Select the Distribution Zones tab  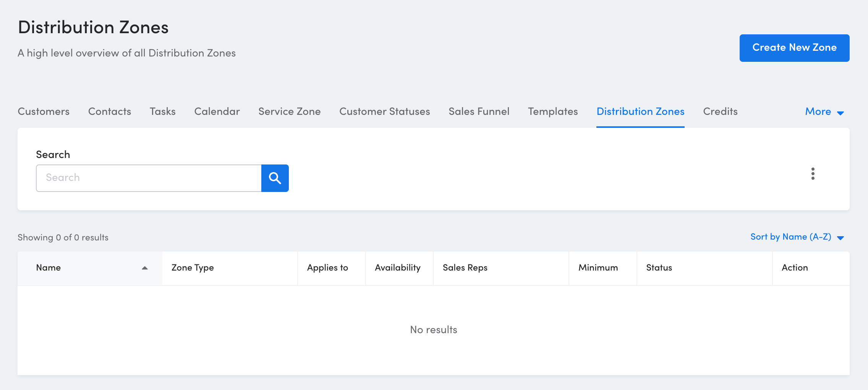640,111
